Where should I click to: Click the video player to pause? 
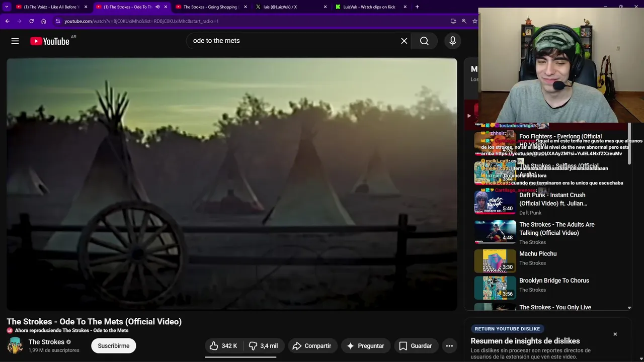point(232,184)
